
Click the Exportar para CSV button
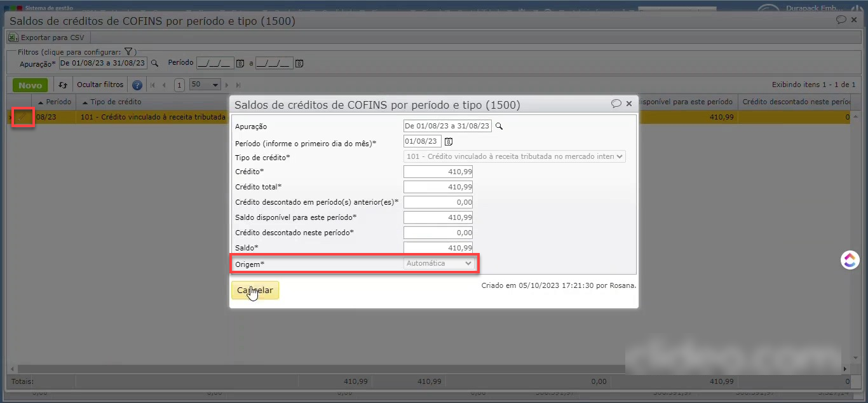tap(46, 38)
